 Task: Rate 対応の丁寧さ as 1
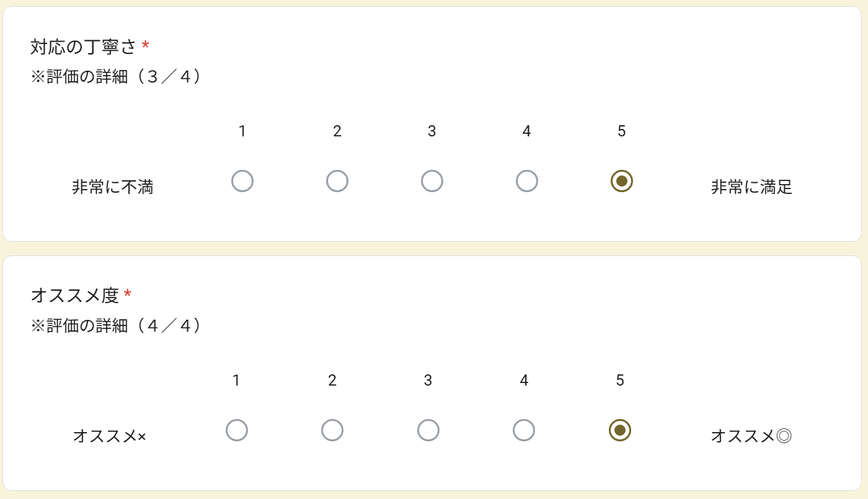pos(242,182)
